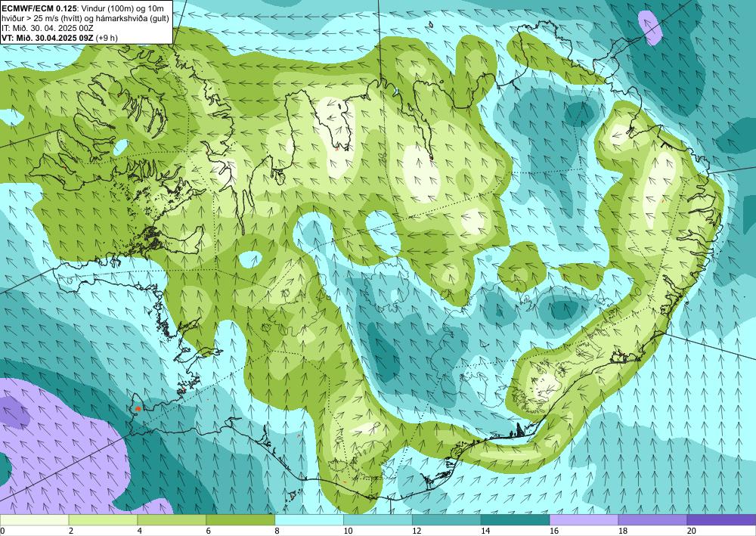The height and width of the screenshot is (536, 756).
Task: Click the legend scale value "18"
Action: [x=622, y=531]
